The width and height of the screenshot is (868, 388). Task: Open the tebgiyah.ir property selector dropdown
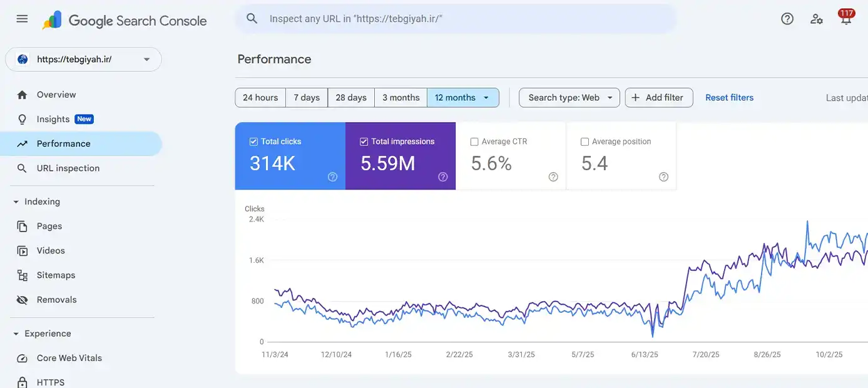[x=83, y=59]
